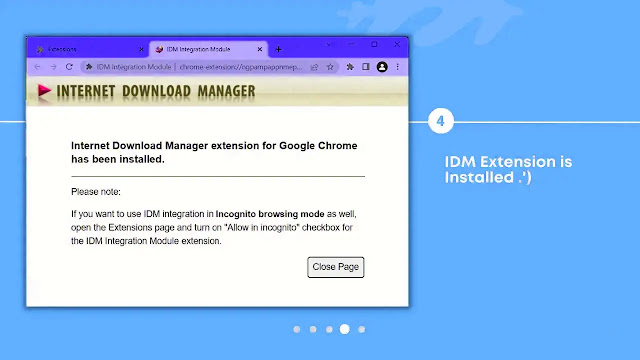Open the Chrome profile avatar
The image size is (640, 360).
tap(382, 67)
